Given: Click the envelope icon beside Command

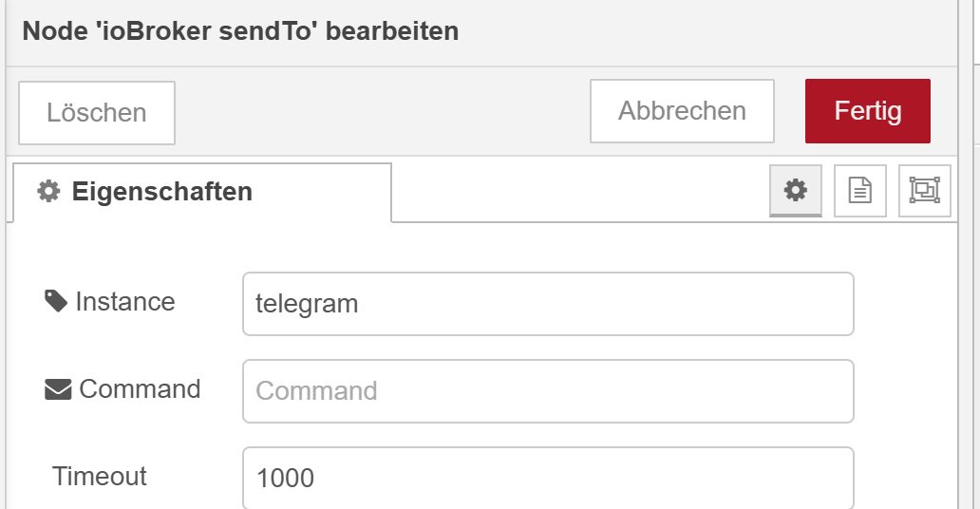Looking at the screenshot, I should tap(58, 389).
